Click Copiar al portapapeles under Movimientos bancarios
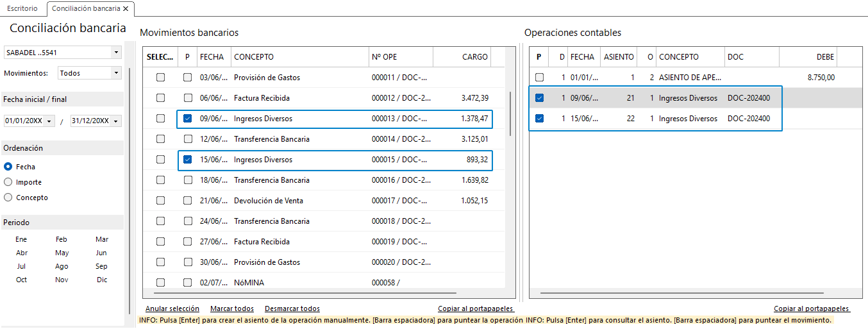The width and height of the screenshot is (868, 329). [x=476, y=308]
